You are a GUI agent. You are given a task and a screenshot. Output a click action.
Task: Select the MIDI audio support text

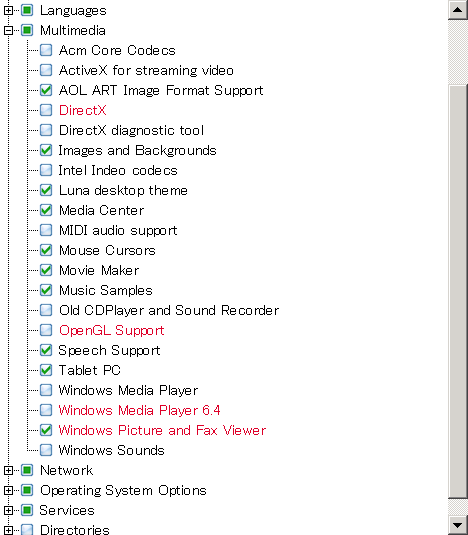[118, 230]
